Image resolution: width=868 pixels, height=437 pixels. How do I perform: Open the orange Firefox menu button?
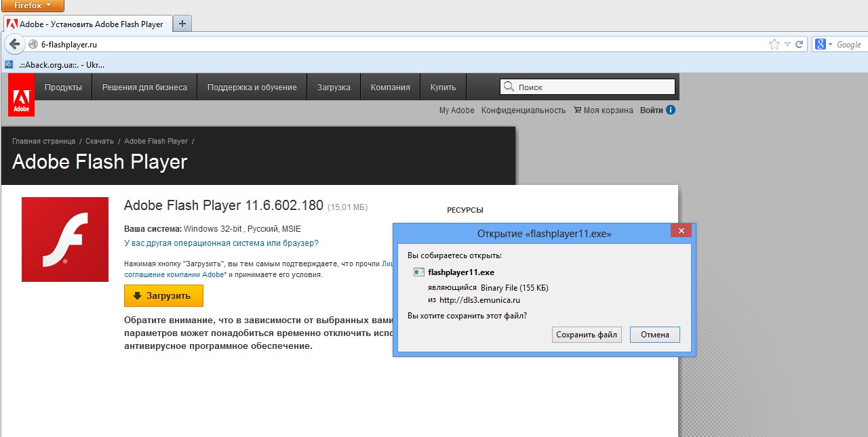point(33,6)
